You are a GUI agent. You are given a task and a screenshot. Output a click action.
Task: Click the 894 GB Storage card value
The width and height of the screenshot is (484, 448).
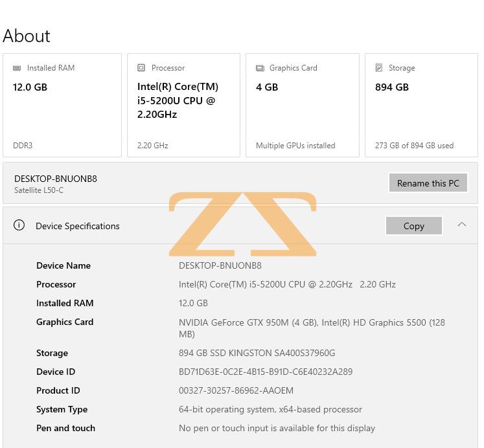tap(392, 87)
